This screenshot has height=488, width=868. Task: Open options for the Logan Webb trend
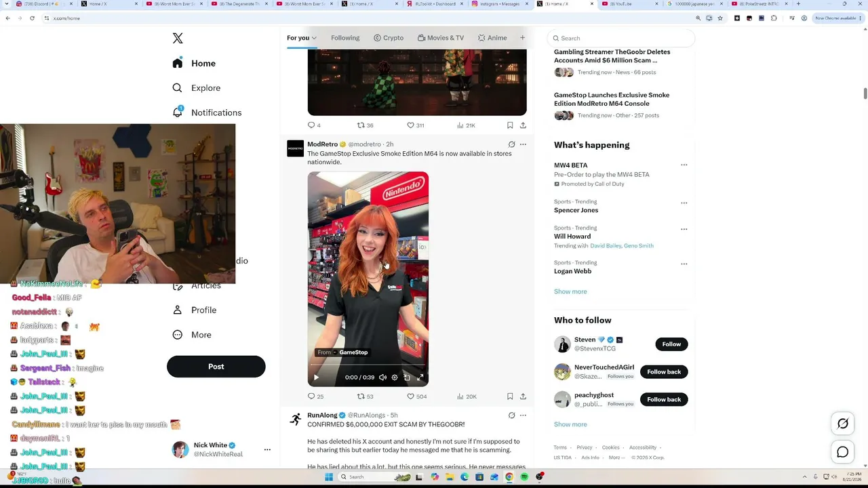click(x=684, y=264)
